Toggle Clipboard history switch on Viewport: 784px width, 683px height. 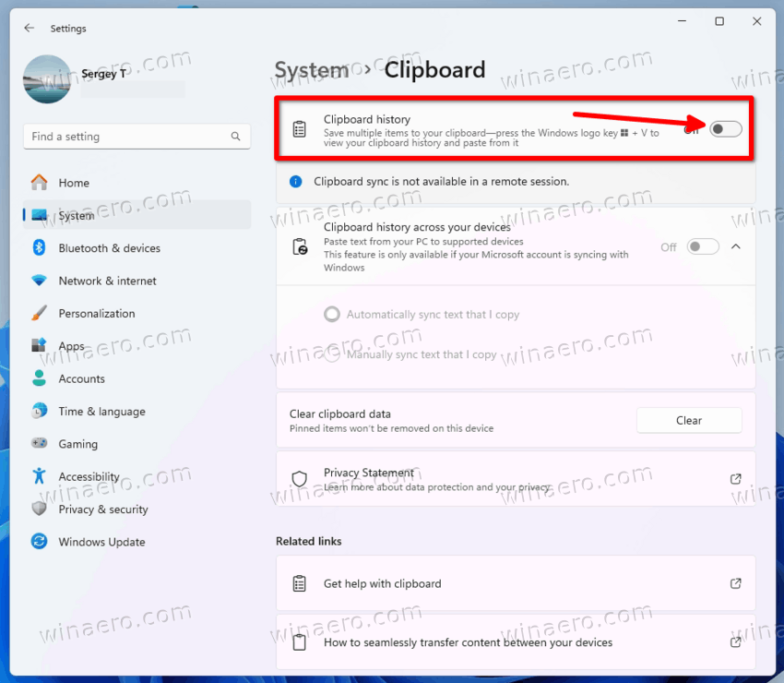coord(726,129)
